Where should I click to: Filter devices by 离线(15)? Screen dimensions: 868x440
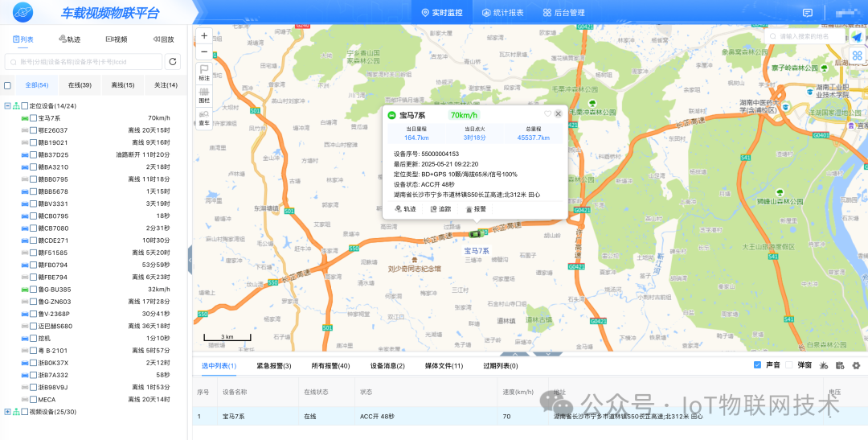(123, 85)
